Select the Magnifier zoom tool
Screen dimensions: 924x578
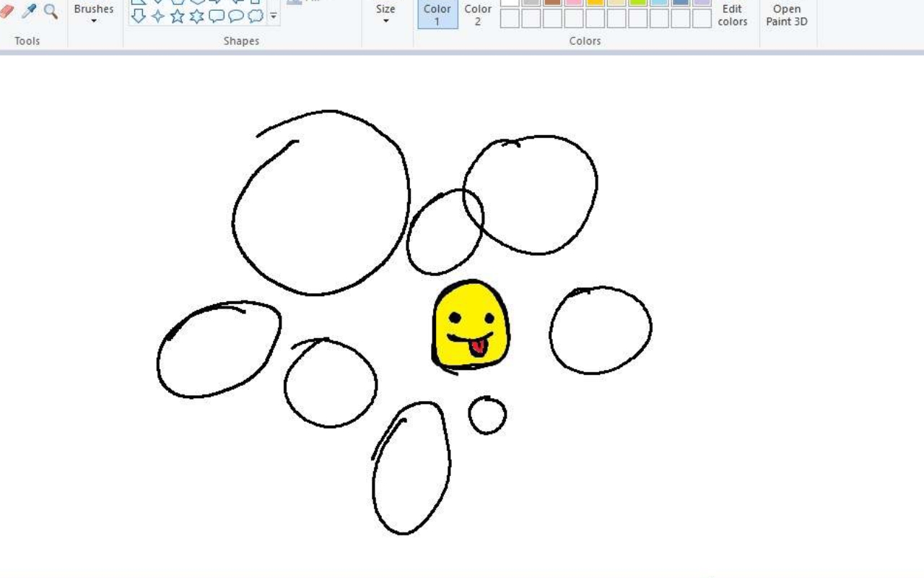pyautogui.click(x=51, y=10)
